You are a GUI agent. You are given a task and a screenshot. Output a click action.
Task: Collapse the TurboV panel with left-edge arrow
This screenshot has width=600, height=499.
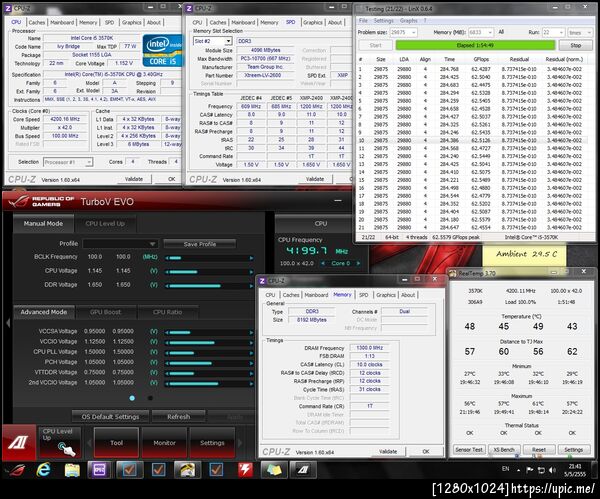coord(8,323)
